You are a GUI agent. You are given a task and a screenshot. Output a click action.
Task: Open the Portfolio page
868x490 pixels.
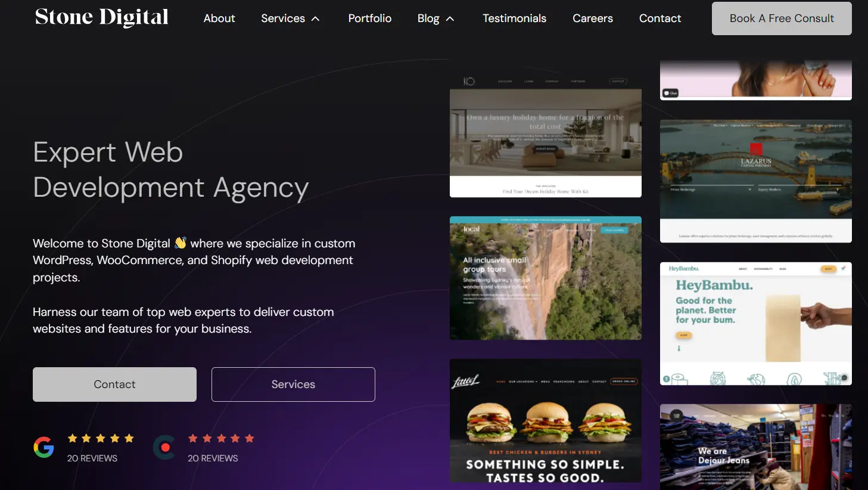370,18
